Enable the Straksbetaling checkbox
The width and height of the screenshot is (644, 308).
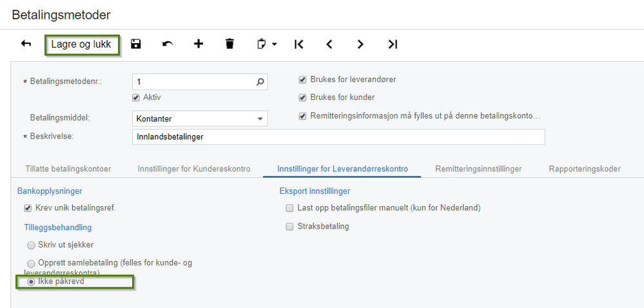(289, 227)
